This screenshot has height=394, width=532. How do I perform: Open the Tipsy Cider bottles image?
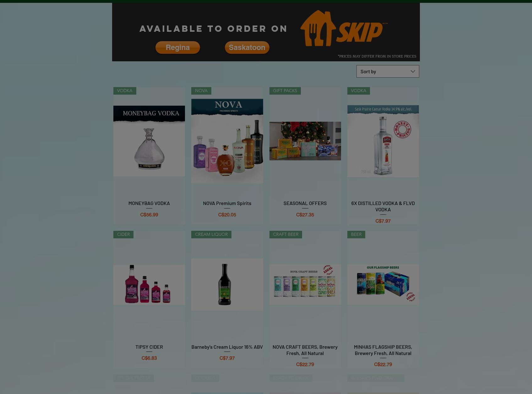tap(149, 285)
